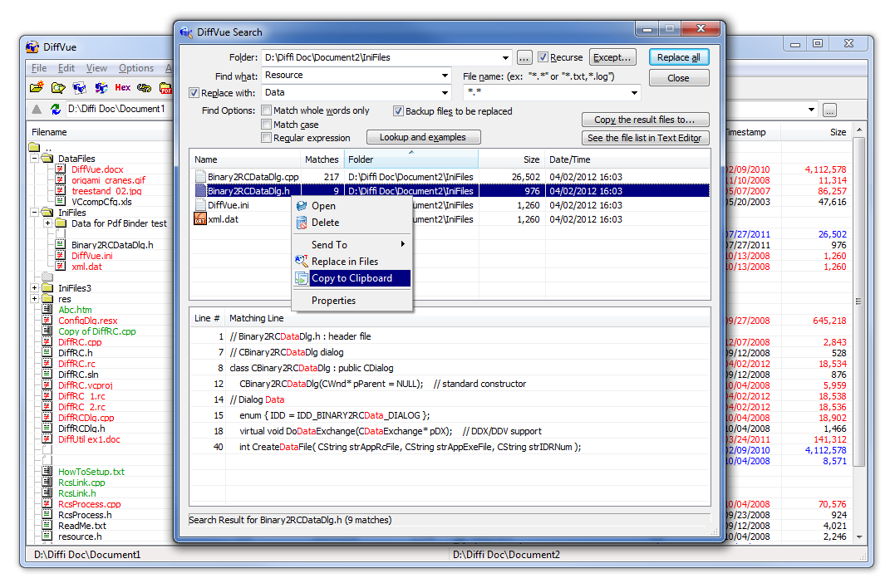Select DiffRC.vcproj in file tree
The height and width of the screenshot is (588, 895).
pos(85,385)
